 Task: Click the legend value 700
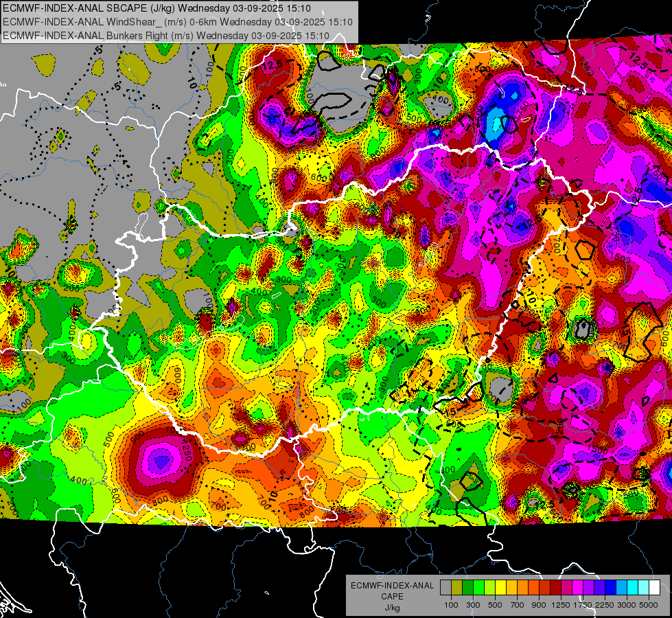click(518, 605)
